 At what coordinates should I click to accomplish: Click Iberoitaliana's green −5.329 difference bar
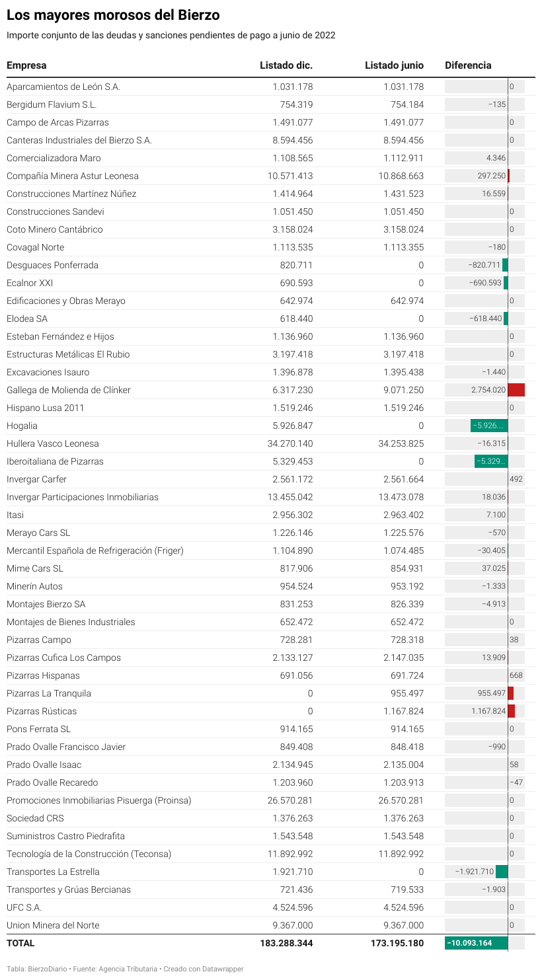point(491,461)
